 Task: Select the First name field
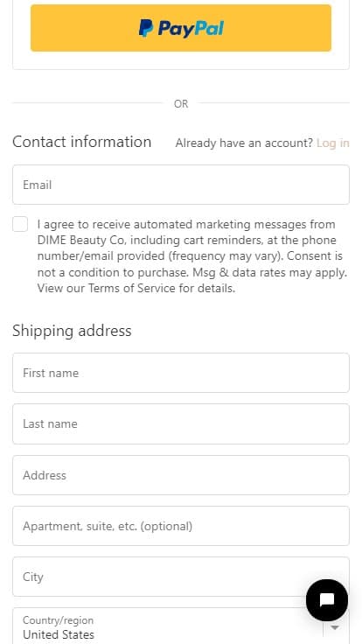coord(181,373)
